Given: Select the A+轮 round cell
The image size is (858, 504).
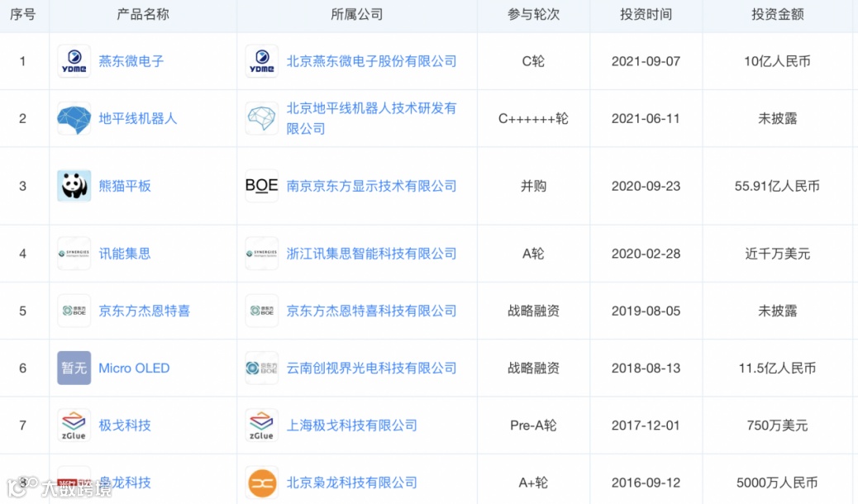Looking at the screenshot, I should [x=533, y=483].
